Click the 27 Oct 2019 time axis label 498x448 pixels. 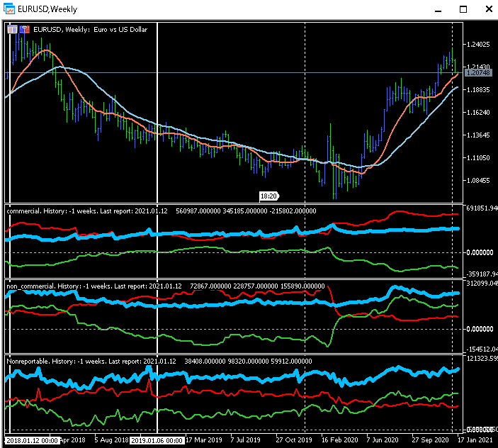[295, 440]
